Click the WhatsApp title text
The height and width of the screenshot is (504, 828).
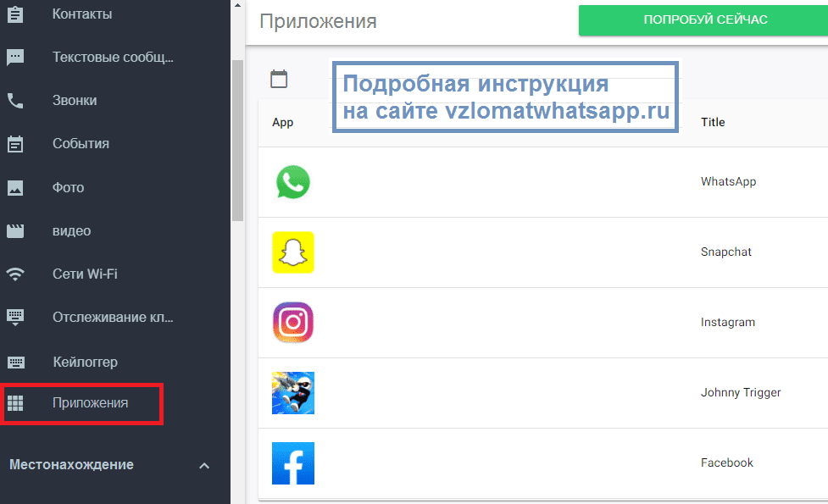[x=728, y=181]
